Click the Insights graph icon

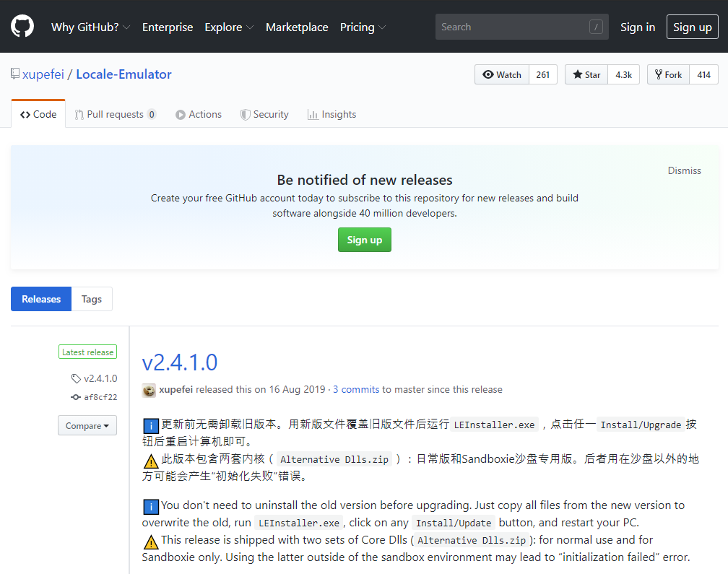click(313, 115)
